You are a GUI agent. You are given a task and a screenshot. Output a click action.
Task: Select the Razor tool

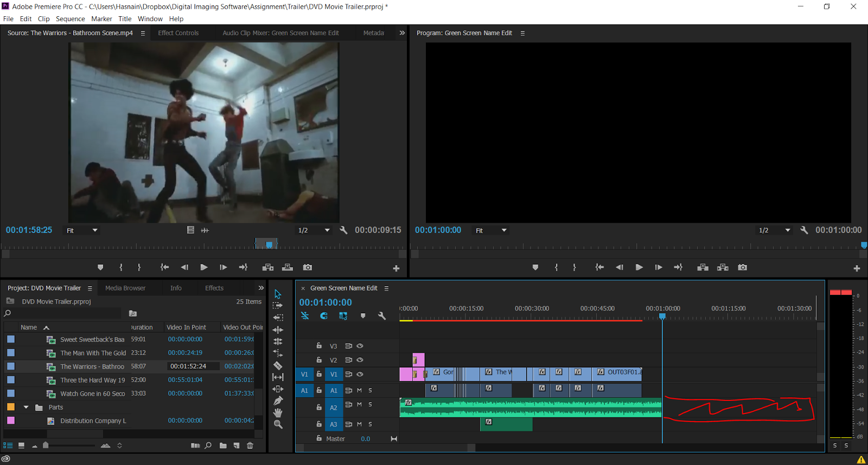click(278, 365)
